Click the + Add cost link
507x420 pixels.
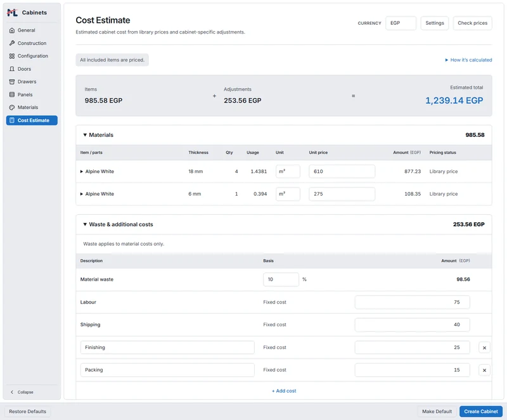pos(284,391)
